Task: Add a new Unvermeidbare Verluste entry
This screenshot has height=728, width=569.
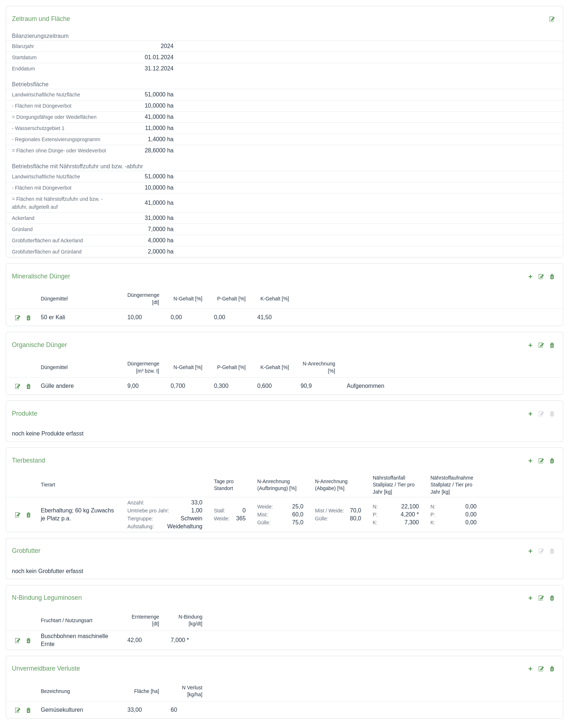Action: 530,669
